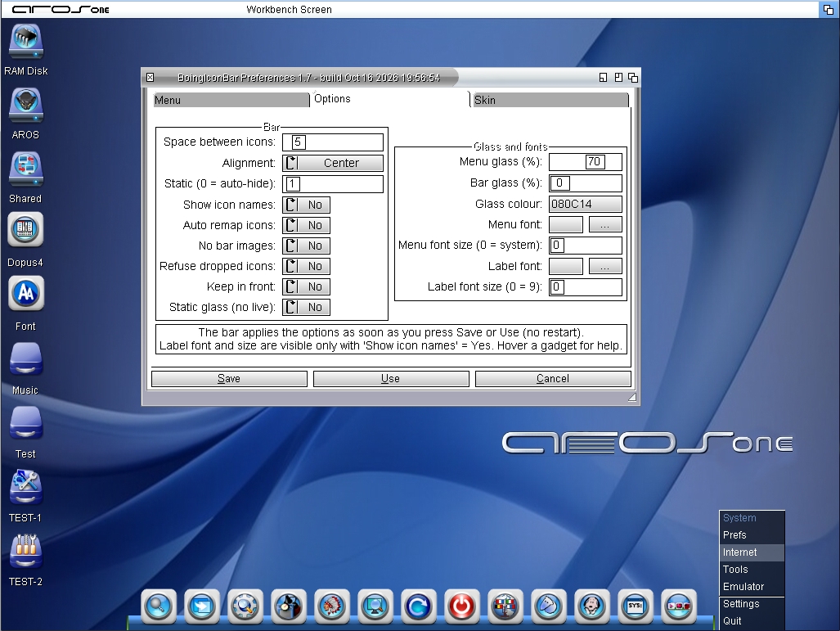Click the cartoon dog face dock icon

pyautogui.click(x=592, y=606)
